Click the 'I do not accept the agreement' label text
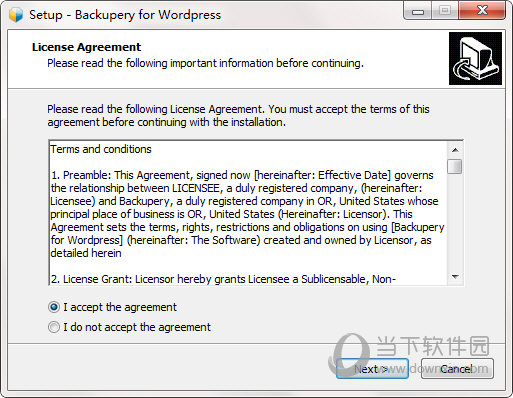513x398 pixels. click(x=137, y=327)
